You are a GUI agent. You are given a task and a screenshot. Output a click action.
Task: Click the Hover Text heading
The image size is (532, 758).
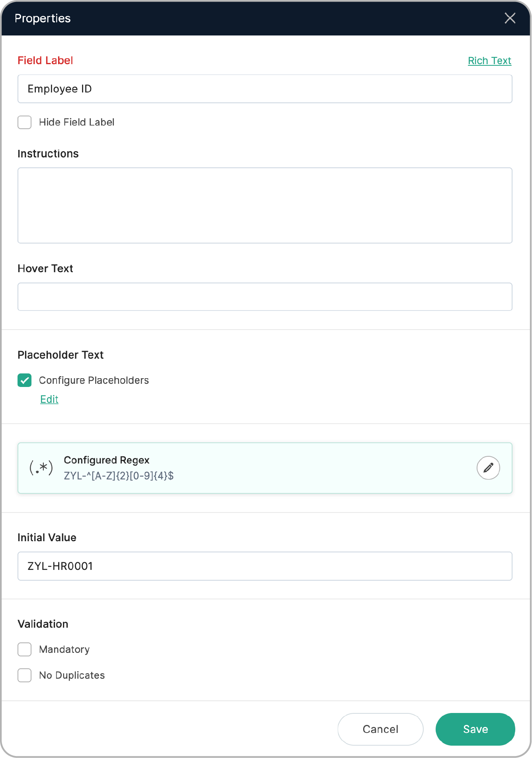tap(45, 268)
